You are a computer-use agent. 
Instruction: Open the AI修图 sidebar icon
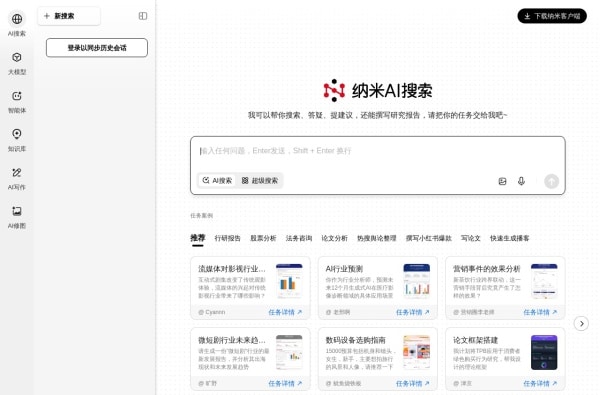(x=17, y=211)
